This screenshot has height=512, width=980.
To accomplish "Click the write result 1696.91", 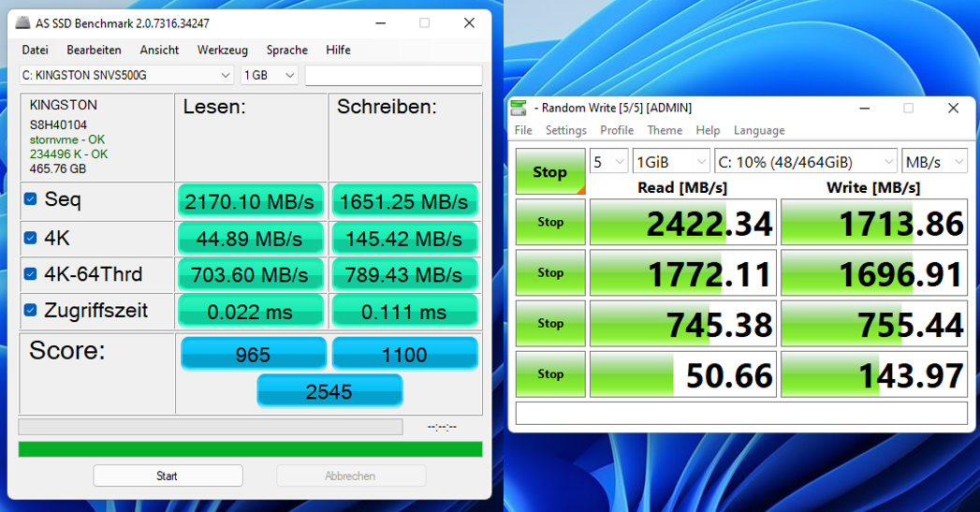I will point(873,272).
